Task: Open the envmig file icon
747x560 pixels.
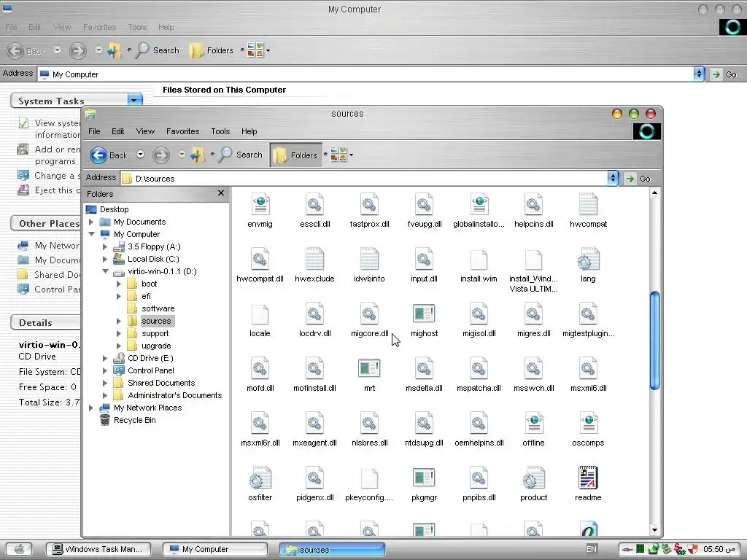Action: [260, 205]
